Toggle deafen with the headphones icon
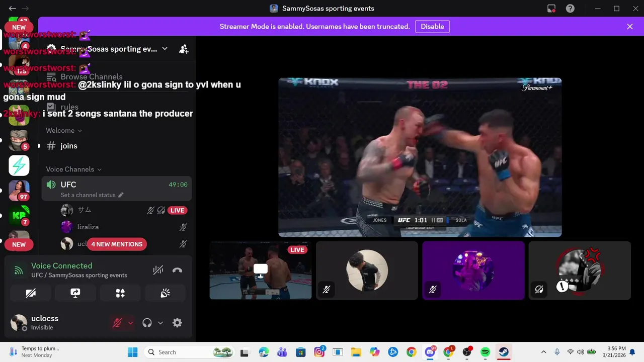 pyautogui.click(x=147, y=323)
